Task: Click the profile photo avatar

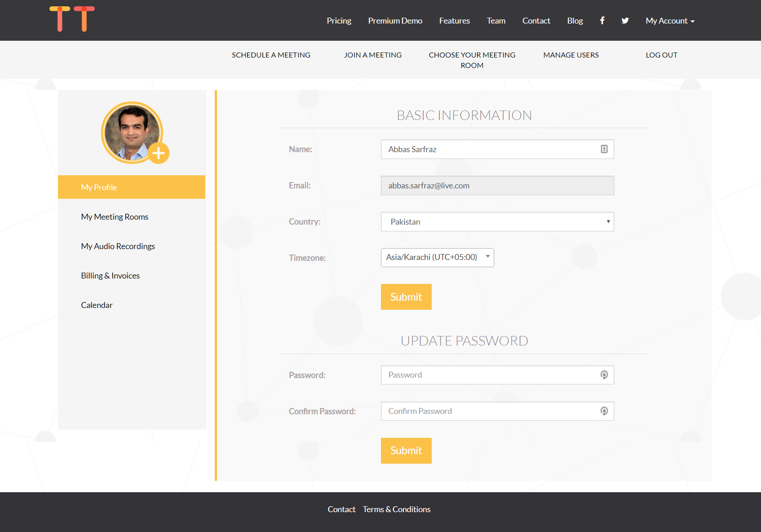Action: (131, 132)
